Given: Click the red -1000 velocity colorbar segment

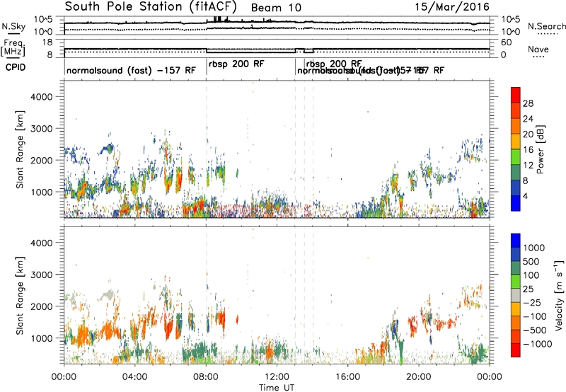Looking at the screenshot, I should point(516,350).
